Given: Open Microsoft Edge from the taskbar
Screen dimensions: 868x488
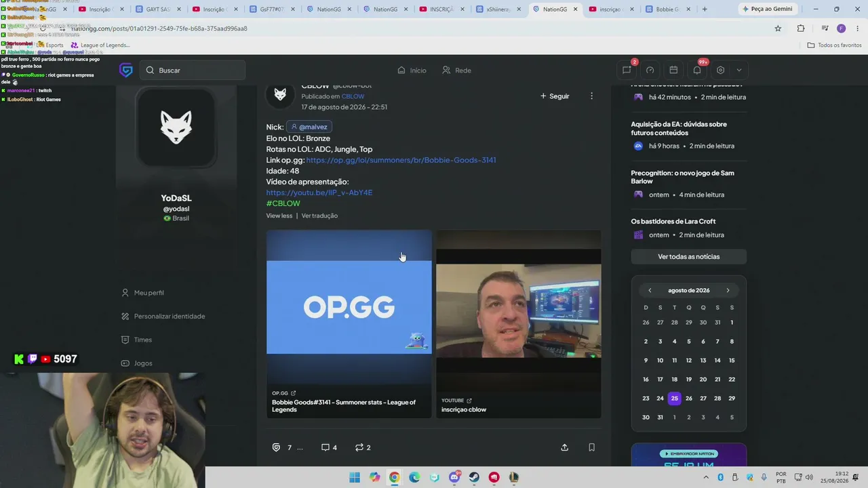Looking at the screenshot, I should pos(414,477).
